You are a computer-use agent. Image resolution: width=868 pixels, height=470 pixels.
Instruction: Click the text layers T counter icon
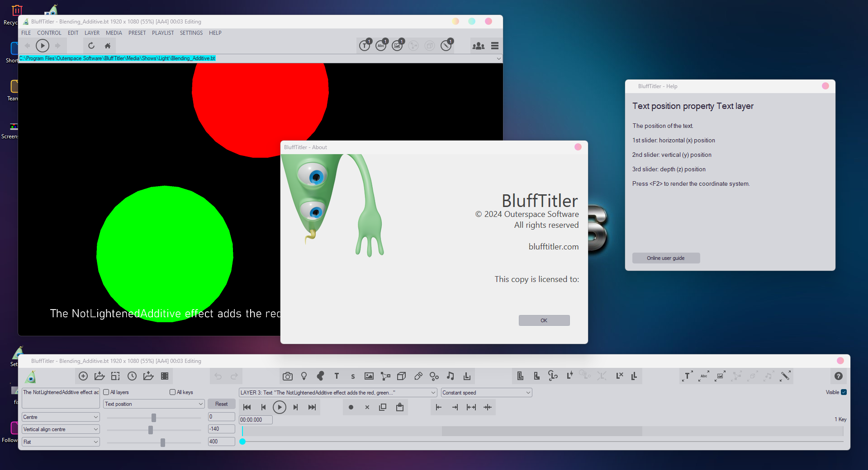pos(365,45)
